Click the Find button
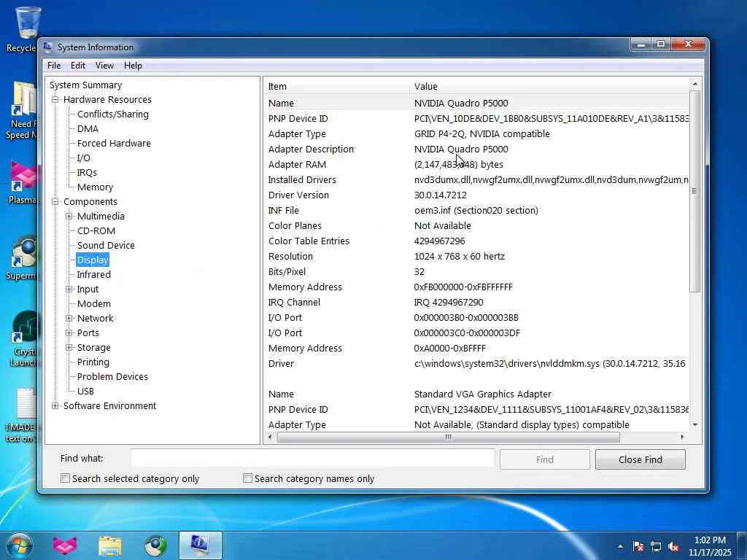Viewport: 747px width, 560px height. 544,459
